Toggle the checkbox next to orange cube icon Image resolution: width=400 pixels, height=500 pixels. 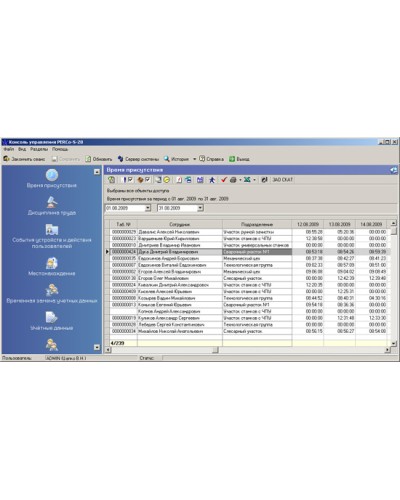click(147, 180)
